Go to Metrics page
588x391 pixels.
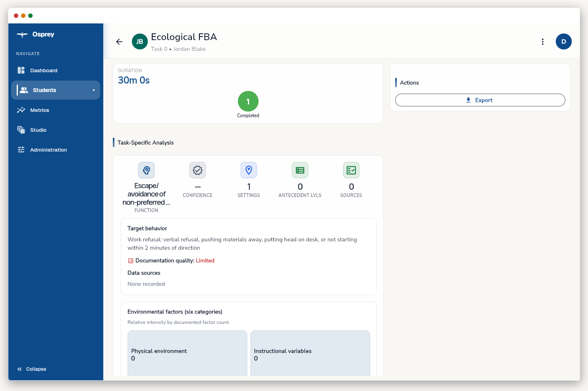coord(56,110)
